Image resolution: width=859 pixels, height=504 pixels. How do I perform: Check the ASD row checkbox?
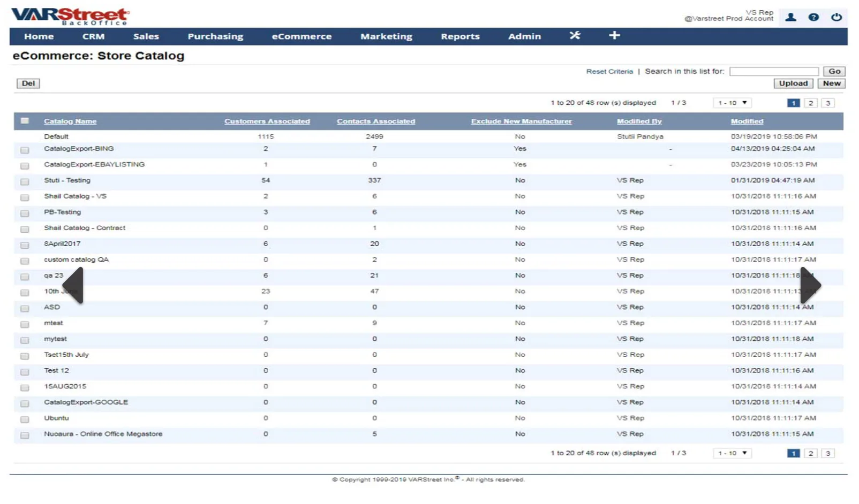25,309
